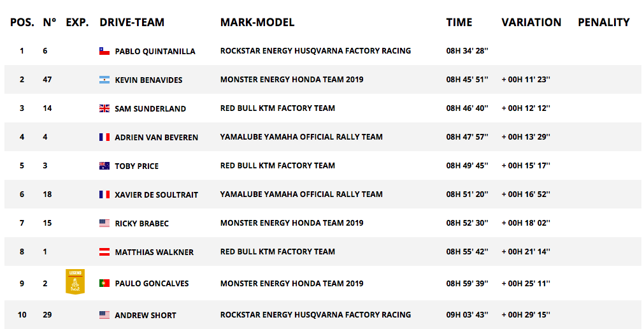Image resolution: width=644 pixels, height=329 pixels.
Task: Click the VARIATION column header
Action: (x=531, y=22)
